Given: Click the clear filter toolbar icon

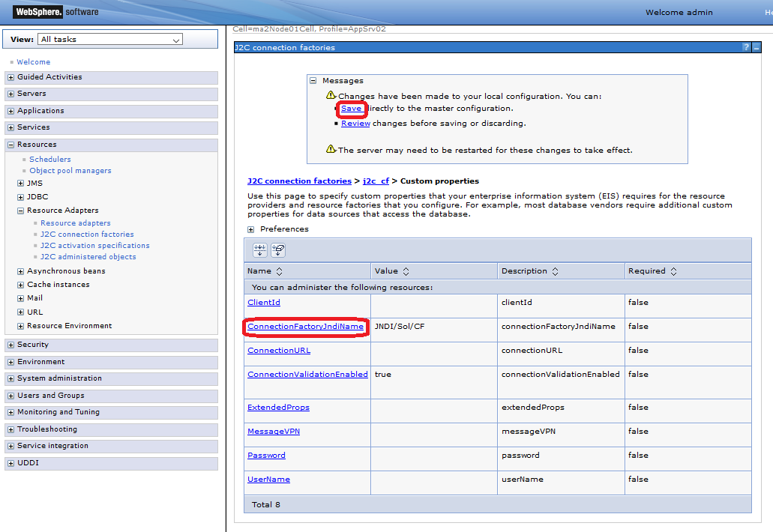Looking at the screenshot, I should 278,250.
